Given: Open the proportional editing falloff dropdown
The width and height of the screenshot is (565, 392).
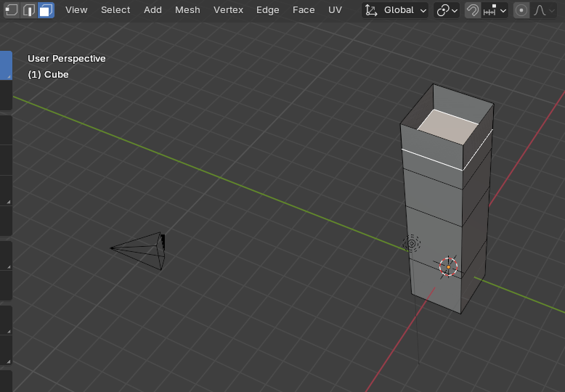Looking at the screenshot, I should tap(544, 10).
